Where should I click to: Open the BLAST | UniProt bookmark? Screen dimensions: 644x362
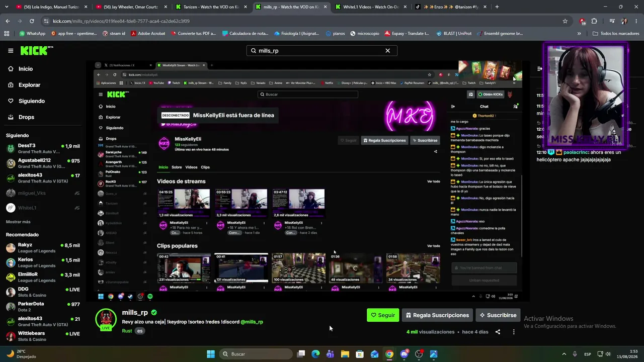click(x=454, y=34)
